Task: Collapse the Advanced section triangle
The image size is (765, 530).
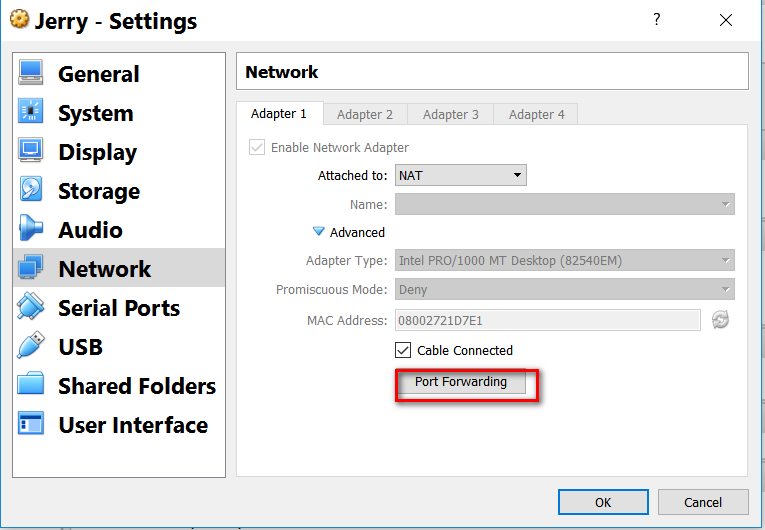Action: [x=319, y=232]
